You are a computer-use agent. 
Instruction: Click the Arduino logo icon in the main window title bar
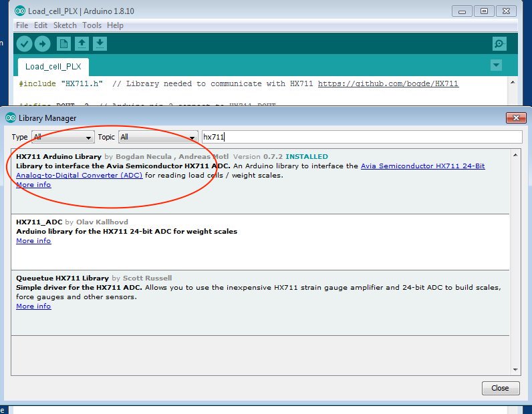20,11
